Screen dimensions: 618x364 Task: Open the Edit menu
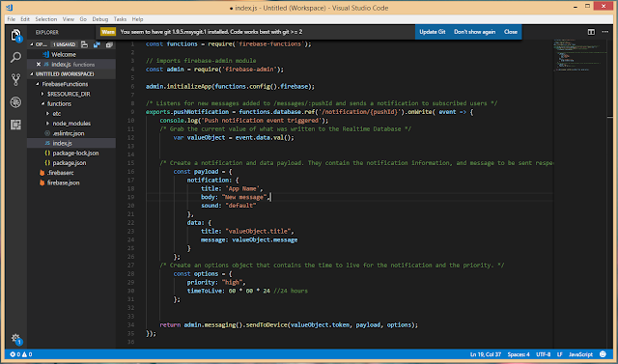pos(25,19)
